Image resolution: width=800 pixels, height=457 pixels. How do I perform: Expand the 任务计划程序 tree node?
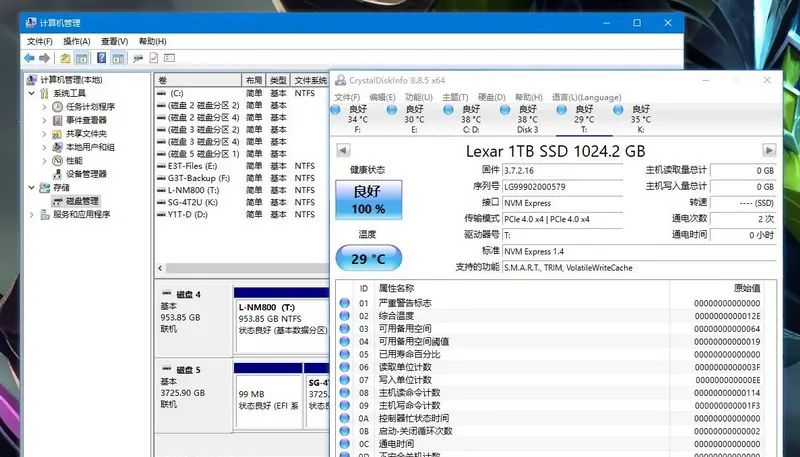click(x=44, y=107)
